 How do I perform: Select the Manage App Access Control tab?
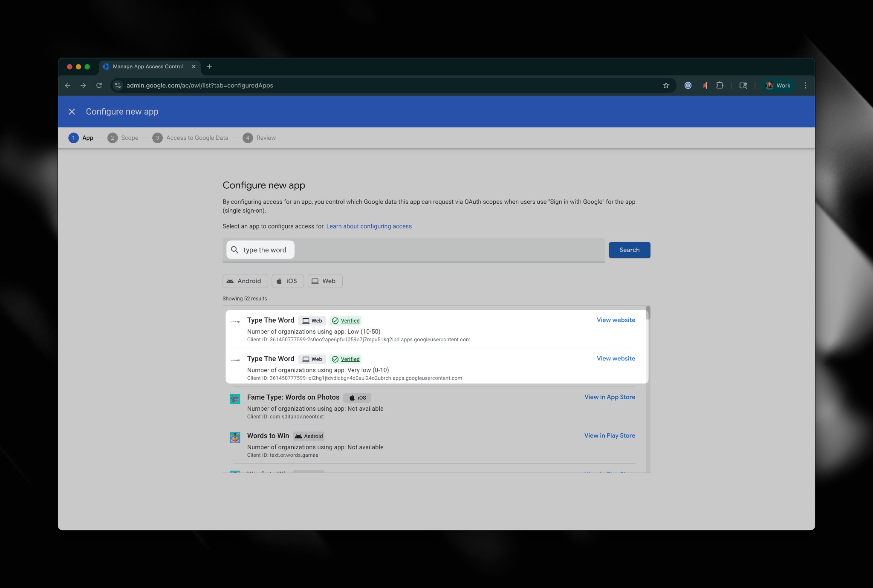click(150, 66)
